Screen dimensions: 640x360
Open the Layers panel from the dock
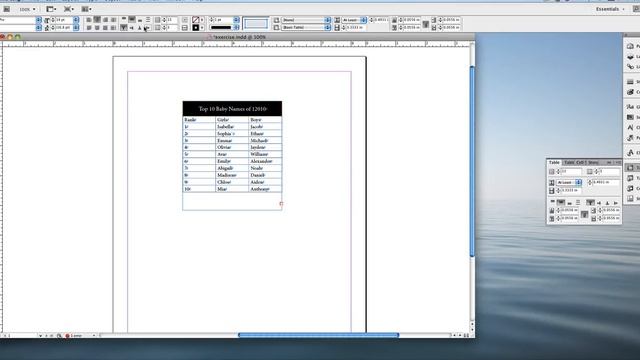click(631, 56)
